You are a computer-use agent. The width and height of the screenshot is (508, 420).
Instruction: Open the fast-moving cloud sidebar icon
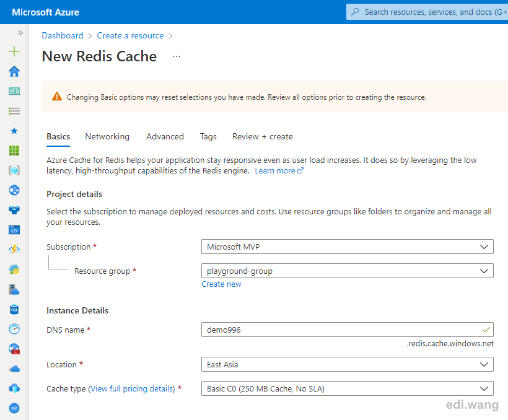(x=14, y=369)
